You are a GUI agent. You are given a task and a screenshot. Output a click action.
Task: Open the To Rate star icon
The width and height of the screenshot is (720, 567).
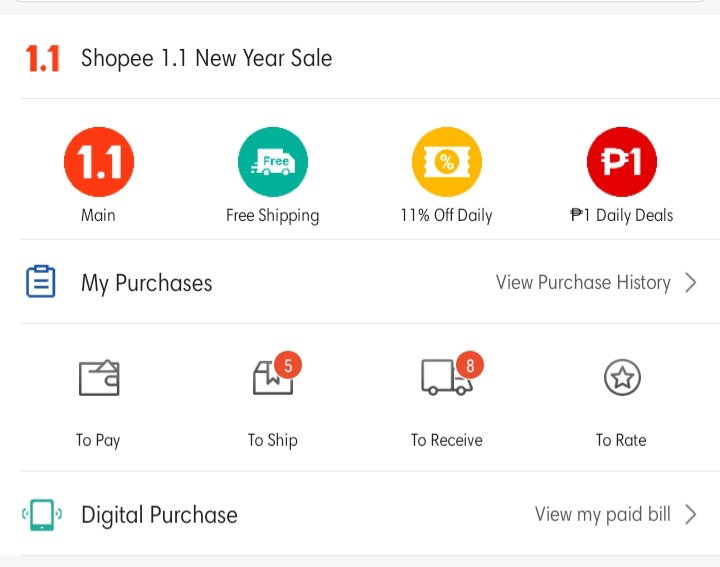622,377
